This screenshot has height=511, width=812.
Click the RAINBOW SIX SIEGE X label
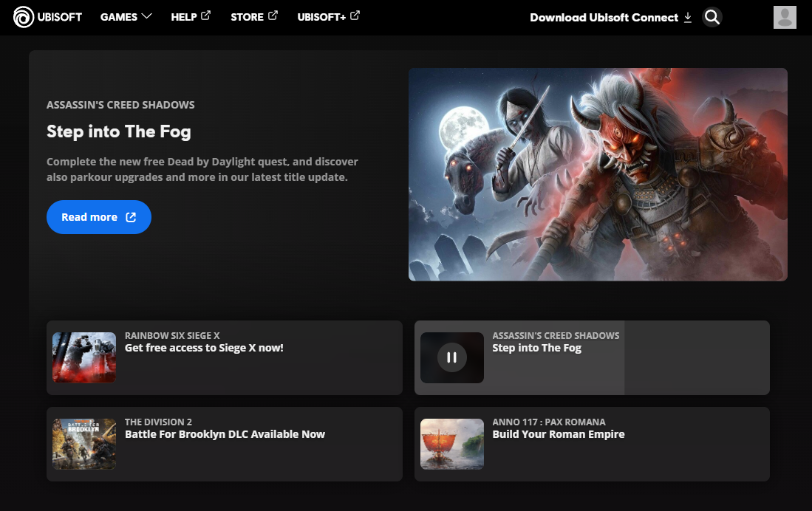(x=172, y=335)
